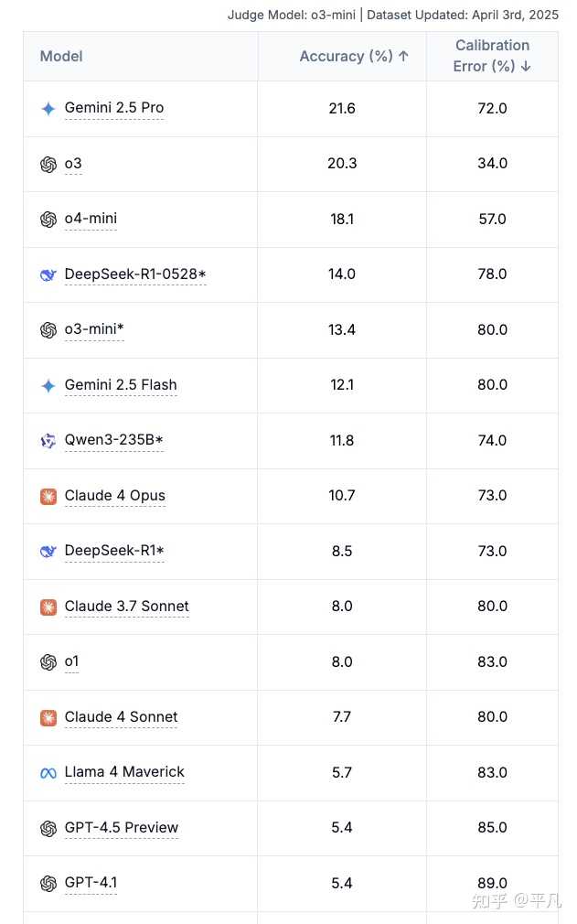Sort by Calibration Error (%) column header

(492, 56)
